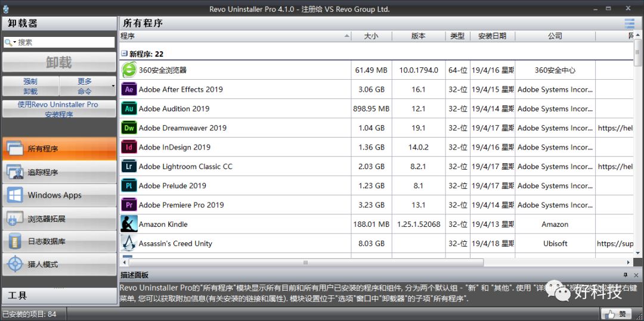Click the 360安全浏览器 program icon
644x321 pixels.
pyautogui.click(x=129, y=70)
